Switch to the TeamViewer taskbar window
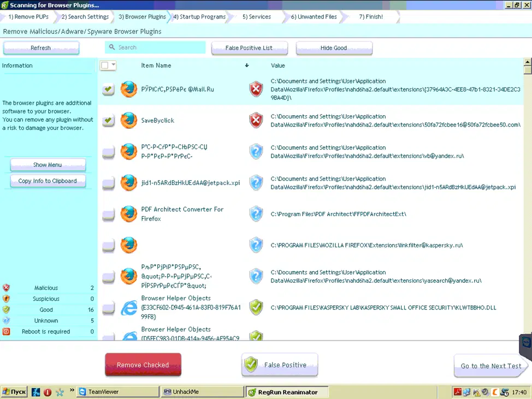Image resolution: width=532 pixels, height=399 pixels. point(118,392)
